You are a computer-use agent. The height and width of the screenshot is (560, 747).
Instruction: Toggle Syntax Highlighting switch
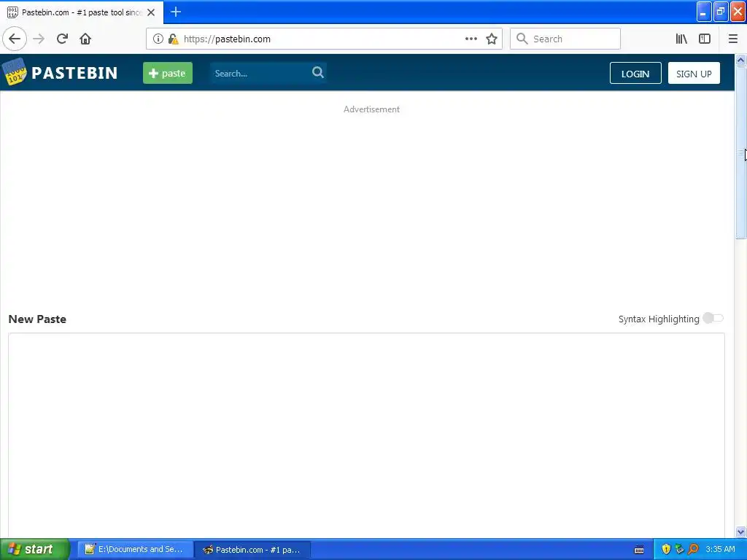point(713,318)
